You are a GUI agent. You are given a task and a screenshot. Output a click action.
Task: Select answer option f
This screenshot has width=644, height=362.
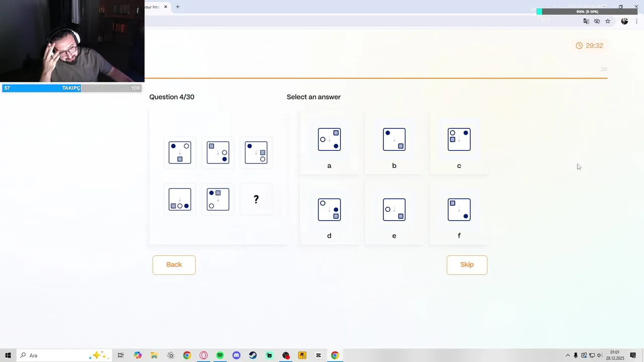point(459,213)
